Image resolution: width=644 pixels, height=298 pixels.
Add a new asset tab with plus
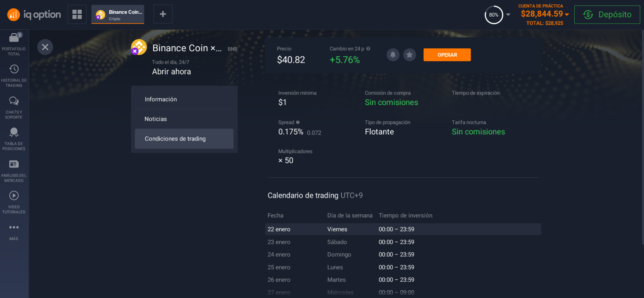tap(163, 14)
